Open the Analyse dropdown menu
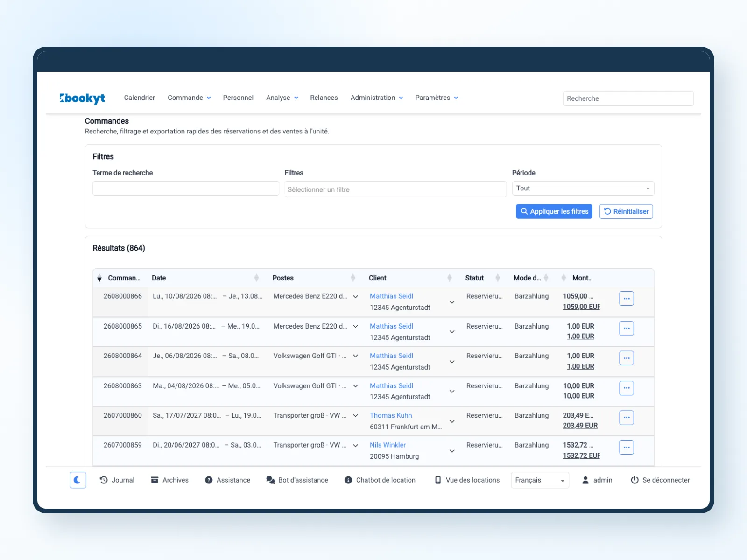Viewport: 747px width, 560px height. click(x=282, y=98)
